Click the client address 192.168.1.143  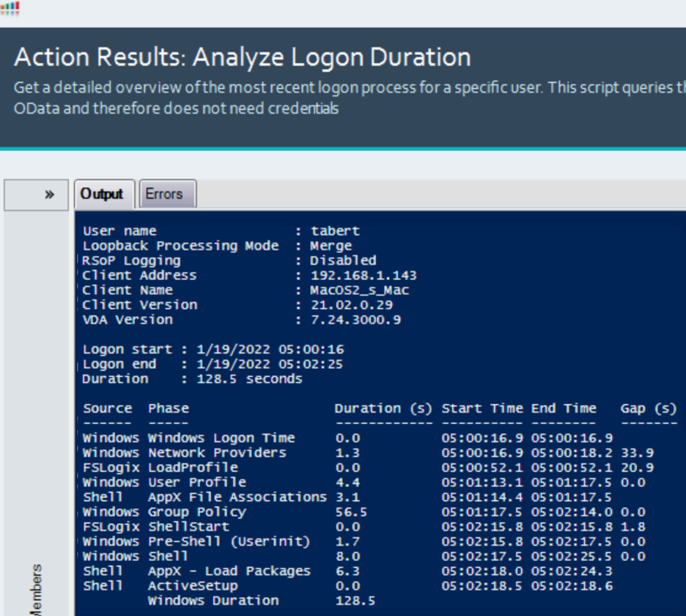364,276
